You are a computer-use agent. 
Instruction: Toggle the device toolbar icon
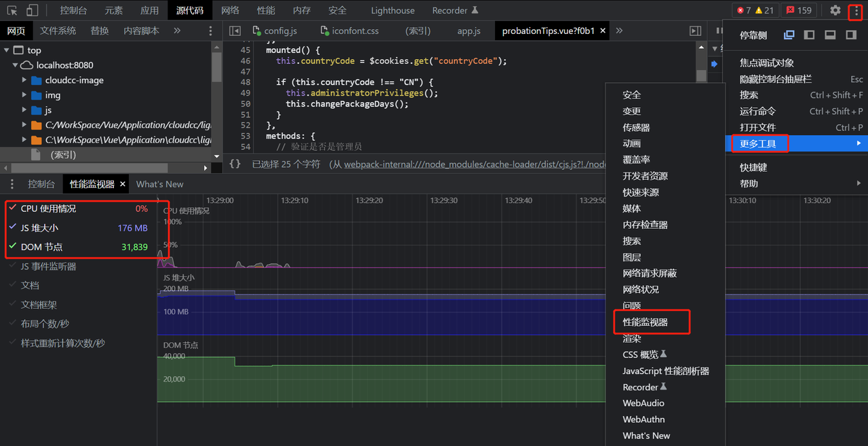33,10
